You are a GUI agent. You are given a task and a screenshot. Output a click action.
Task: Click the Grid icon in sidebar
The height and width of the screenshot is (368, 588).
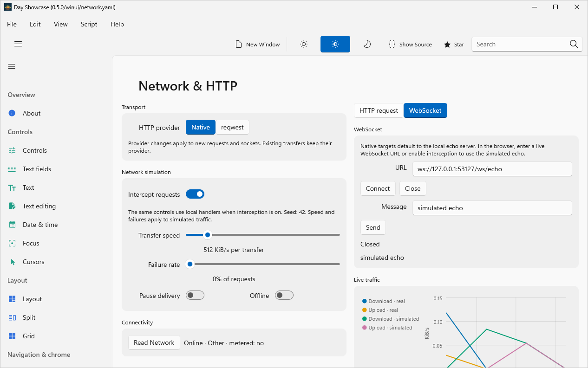pos(12,336)
